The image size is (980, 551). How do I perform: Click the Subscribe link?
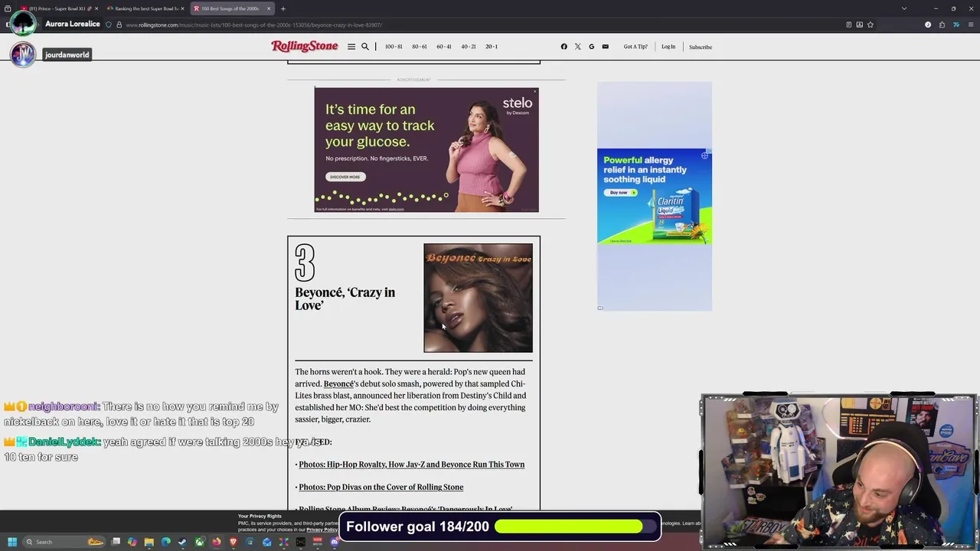click(x=701, y=47)
